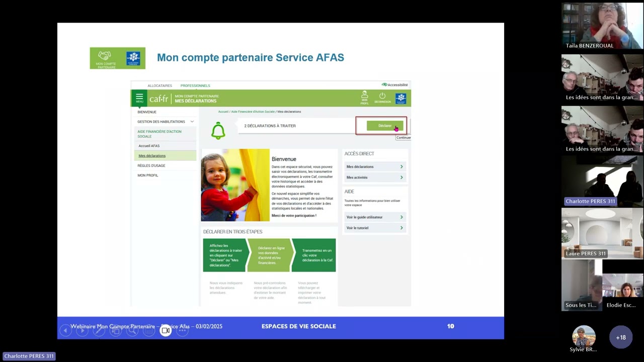
Task: Click Sylvie BR... participant avatar
Action: (584, 337)
